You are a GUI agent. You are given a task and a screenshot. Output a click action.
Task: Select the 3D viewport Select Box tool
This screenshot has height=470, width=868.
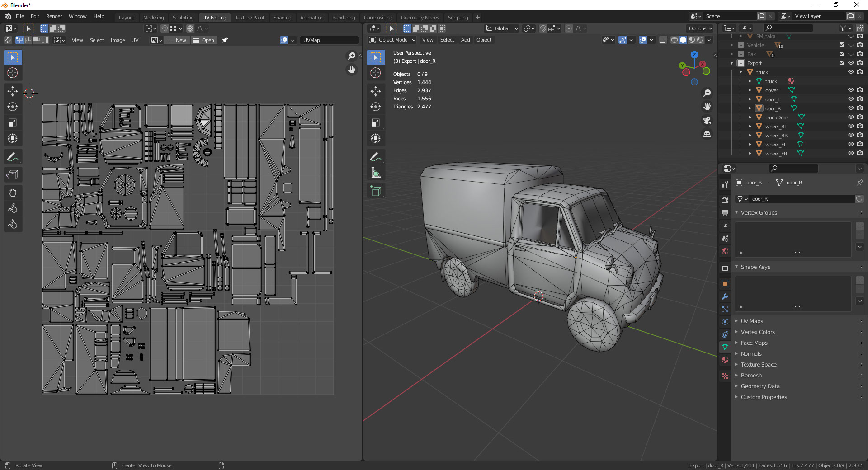click(x=376, y=57)
